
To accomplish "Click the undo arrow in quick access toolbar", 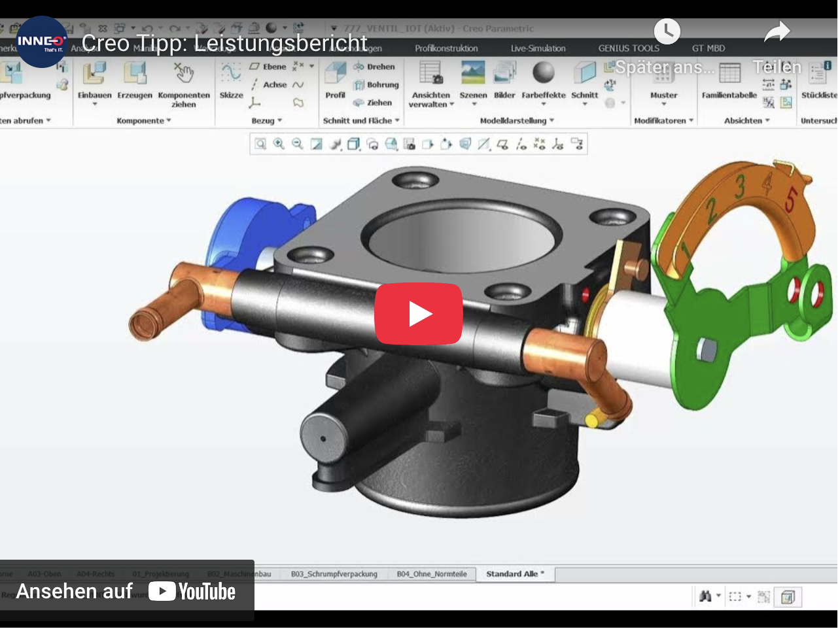I will [x=148, y=29].
